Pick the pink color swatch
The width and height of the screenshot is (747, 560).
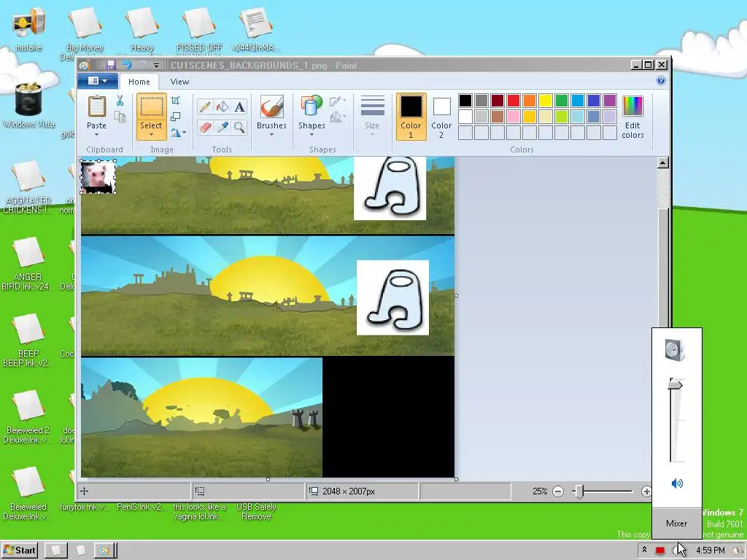coord(514,117)
